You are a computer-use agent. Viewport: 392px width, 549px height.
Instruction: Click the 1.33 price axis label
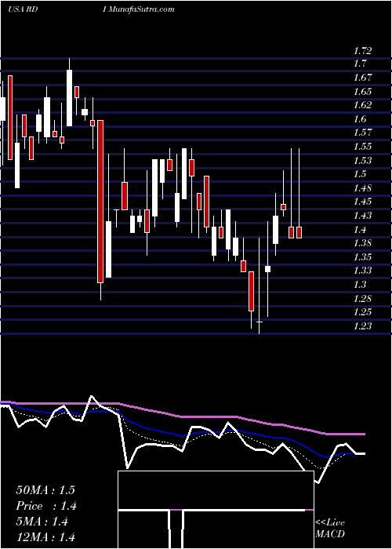click(362, 271)
